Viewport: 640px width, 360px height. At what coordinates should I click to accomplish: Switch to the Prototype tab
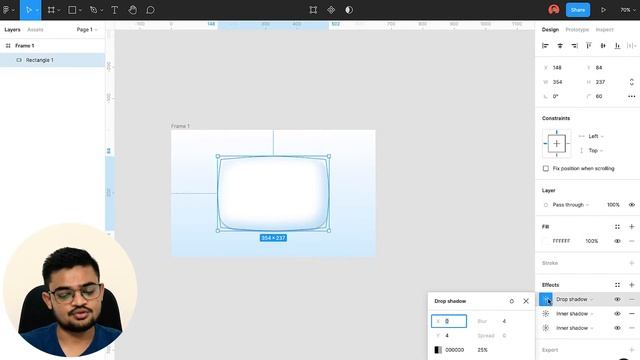(x=577, y=30)
